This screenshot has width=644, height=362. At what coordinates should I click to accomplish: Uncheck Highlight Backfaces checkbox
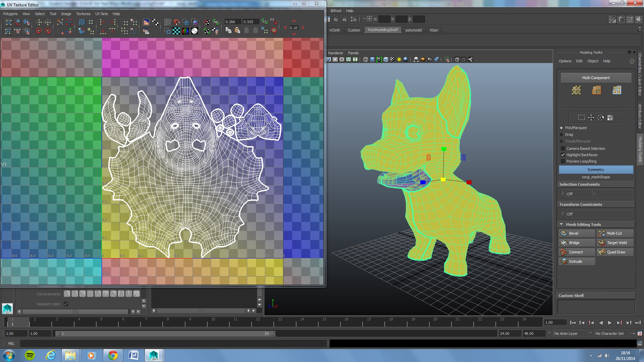coord(563,155)
